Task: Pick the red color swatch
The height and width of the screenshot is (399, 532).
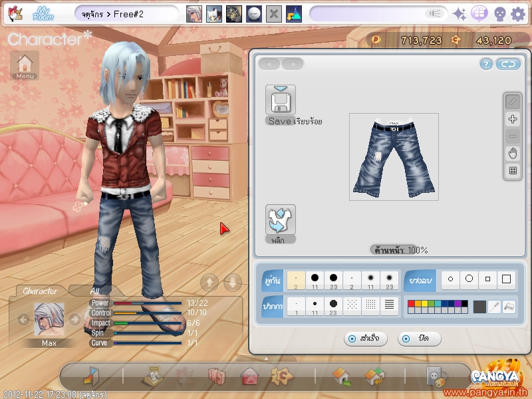Action: (411, 304)
